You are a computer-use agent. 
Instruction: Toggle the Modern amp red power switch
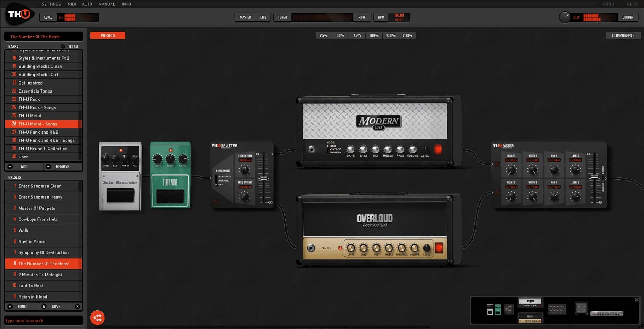(438, 149)
